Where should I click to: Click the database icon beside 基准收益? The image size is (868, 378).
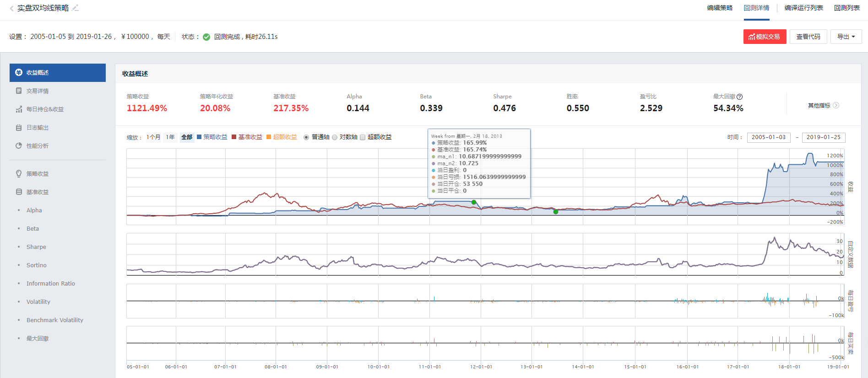pyautogui.click(x=19, y=192)
